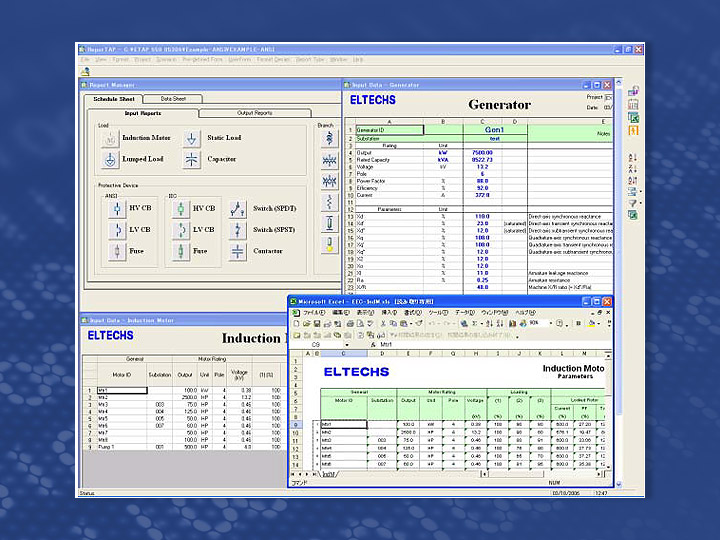This screenshot has width=720, height=540.
Task: Select the Lumped Load icon
Action: (x=110, y=159)
